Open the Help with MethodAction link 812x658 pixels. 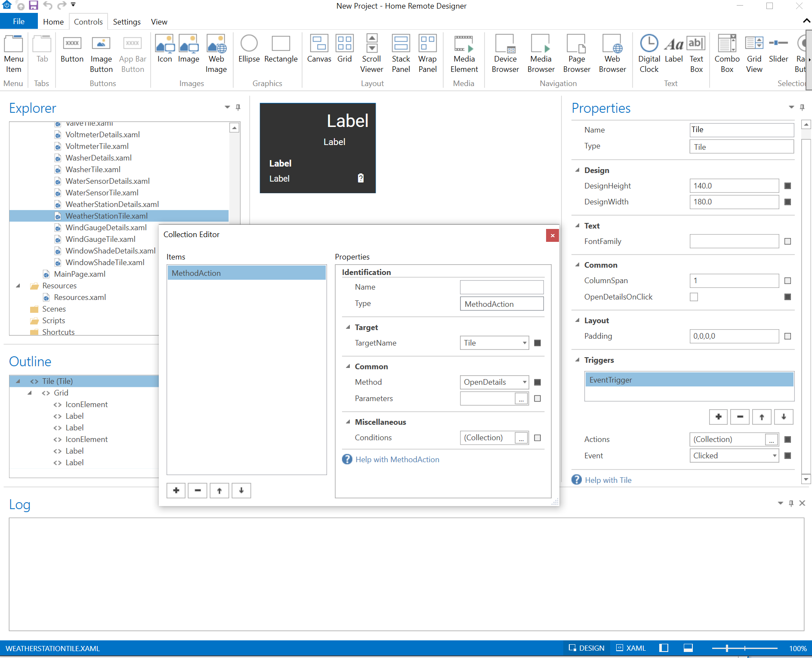tap(397, 460)
